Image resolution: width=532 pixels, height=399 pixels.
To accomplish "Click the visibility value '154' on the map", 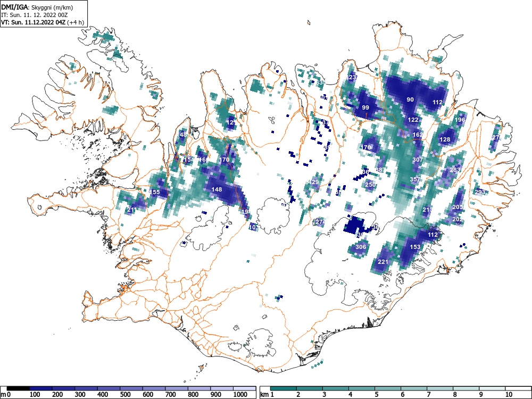I will click(189, 160).
